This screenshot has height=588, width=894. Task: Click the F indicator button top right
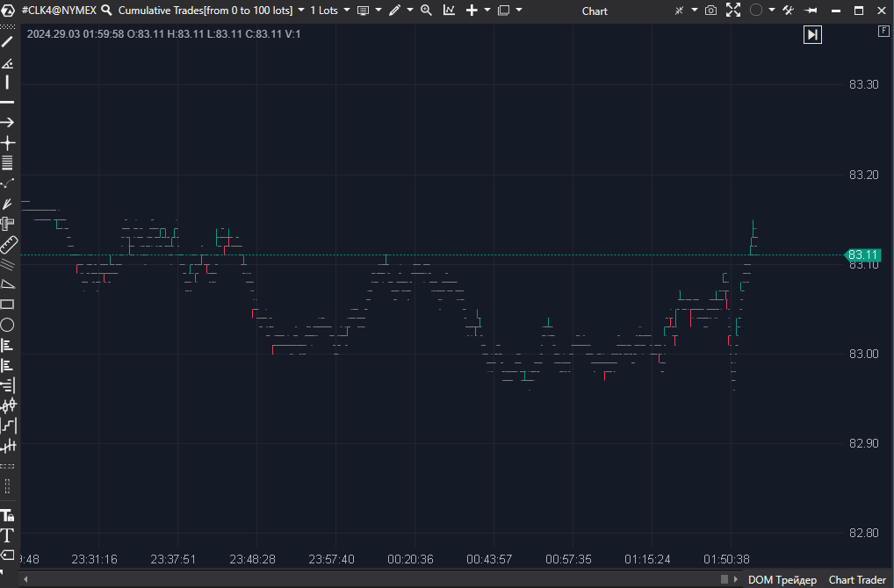click(x=883, y=30)
